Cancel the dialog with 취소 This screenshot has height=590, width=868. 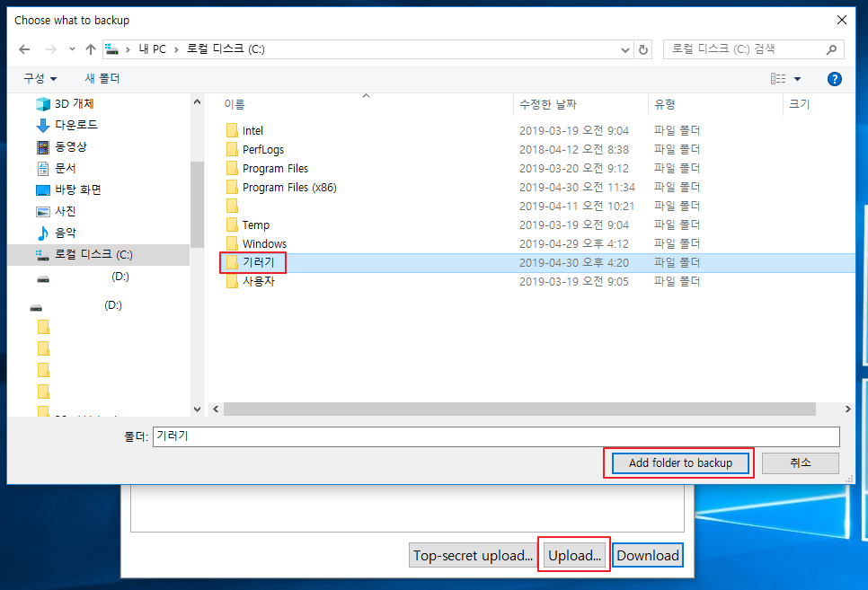tap(801, 462)
